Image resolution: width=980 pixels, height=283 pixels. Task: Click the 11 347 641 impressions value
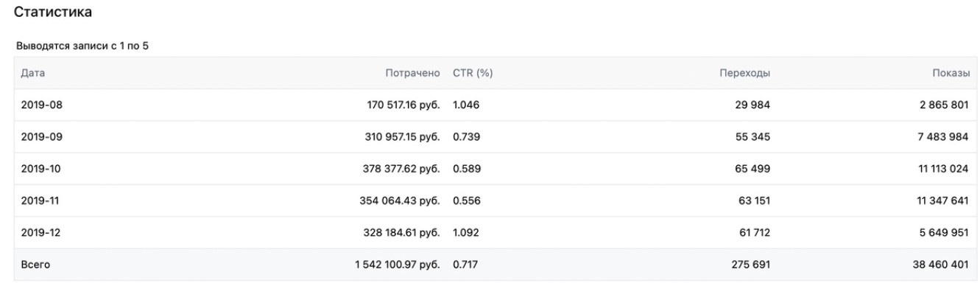click(x=940, y=200)
